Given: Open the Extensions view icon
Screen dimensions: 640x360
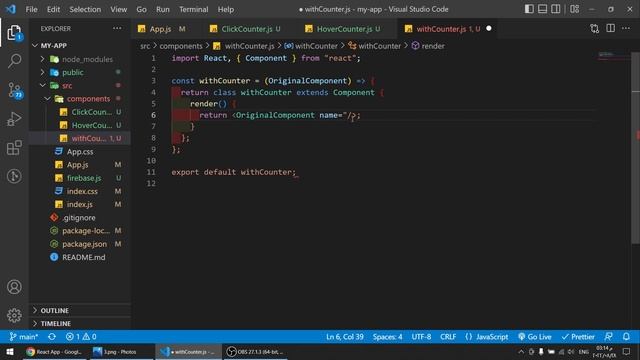Looking at the screenshot, I should (x=14, y=148).
